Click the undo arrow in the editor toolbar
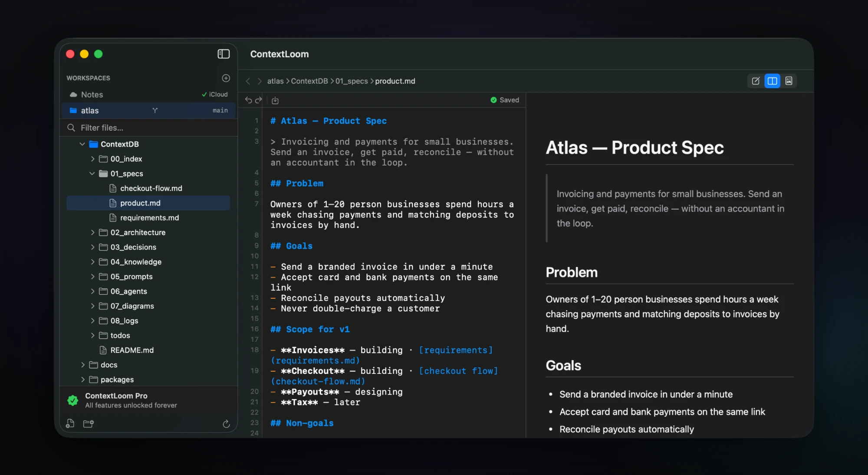This screenshot has width=868, height=475. (248, 100)
